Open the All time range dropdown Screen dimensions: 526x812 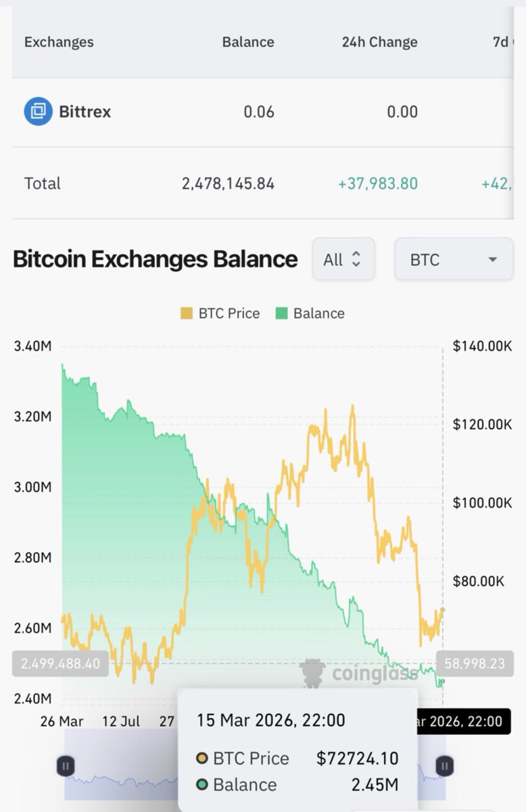[343, 259]
